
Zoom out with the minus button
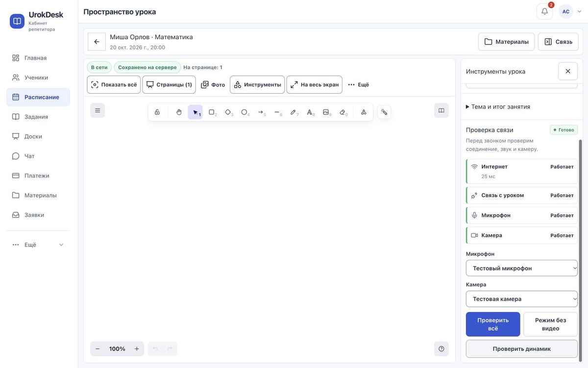pos(98,349)
